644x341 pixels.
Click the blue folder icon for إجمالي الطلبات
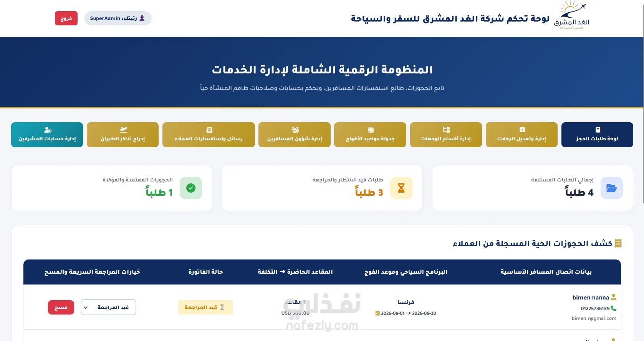pos(611,188)
